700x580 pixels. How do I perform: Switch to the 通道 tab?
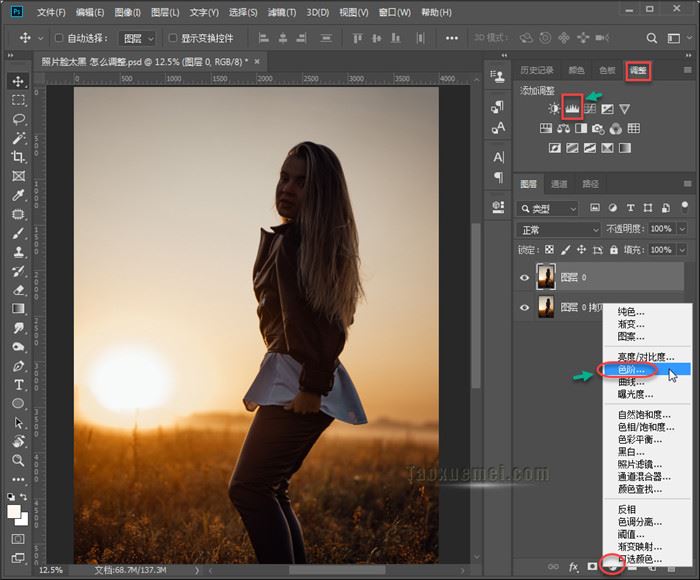(x=559, y=184)
